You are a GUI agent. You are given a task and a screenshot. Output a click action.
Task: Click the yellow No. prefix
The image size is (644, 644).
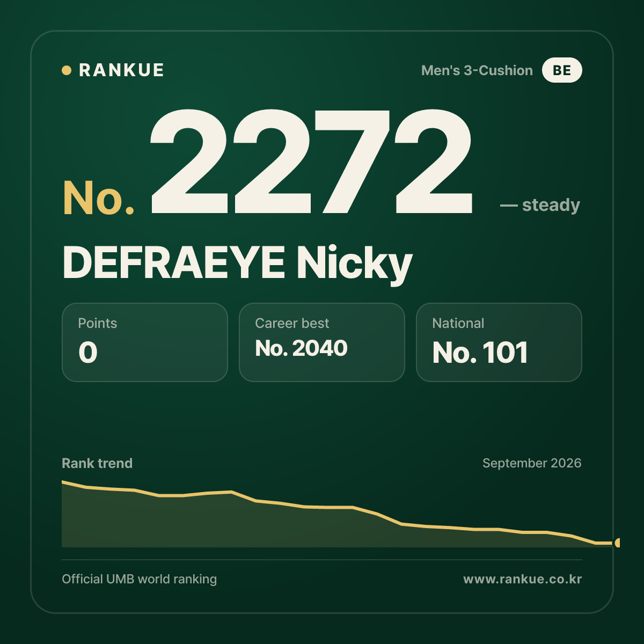[99, 198]
